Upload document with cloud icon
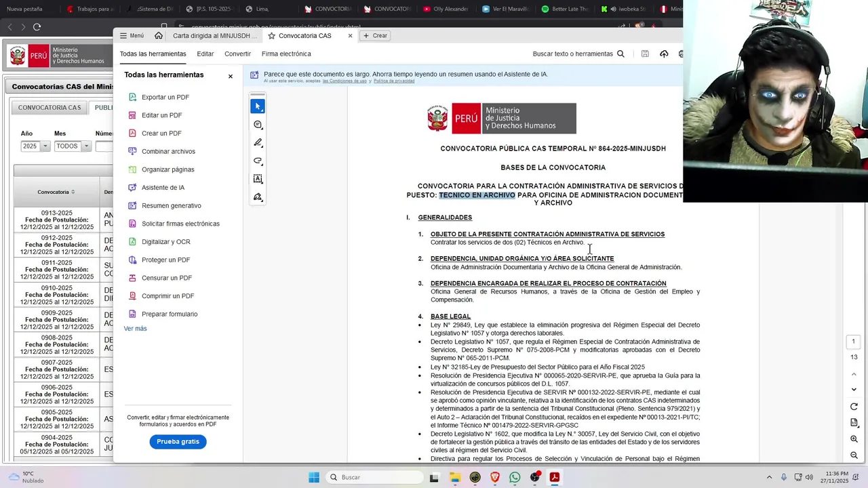This screenshot has width=868, height=488. pos(664,54)
